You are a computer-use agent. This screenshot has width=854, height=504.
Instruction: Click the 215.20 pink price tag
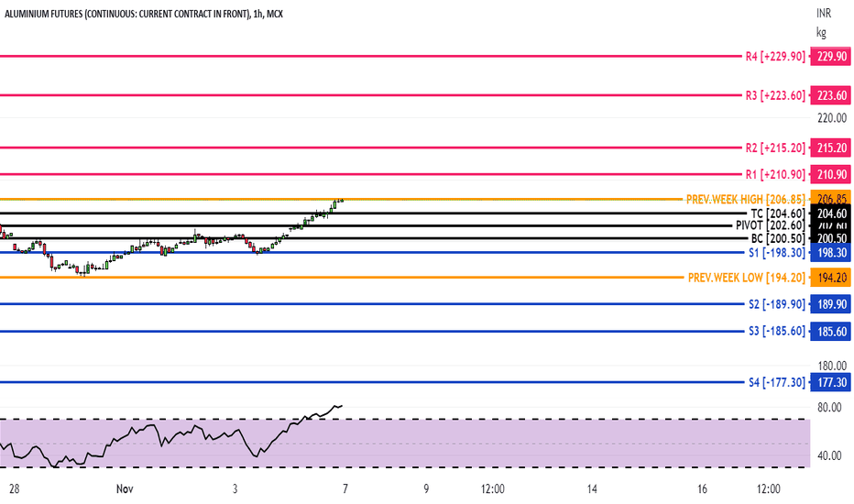point(830,148)
